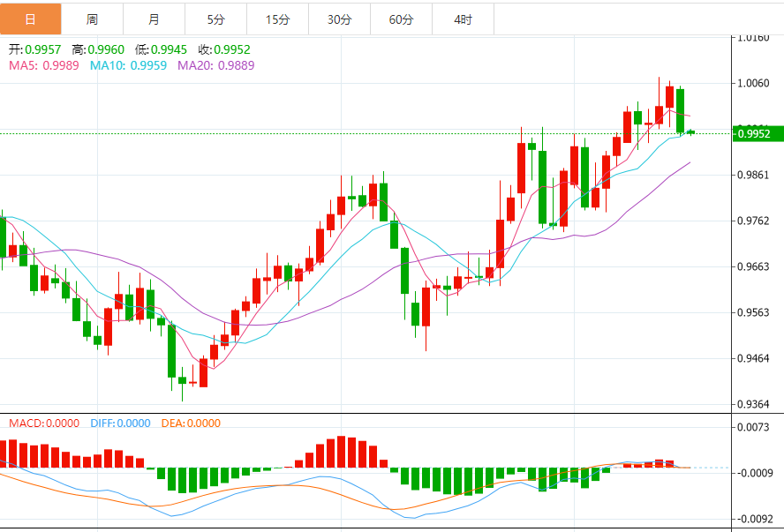Click the 1.0060 price axis label

click(753, 83)
